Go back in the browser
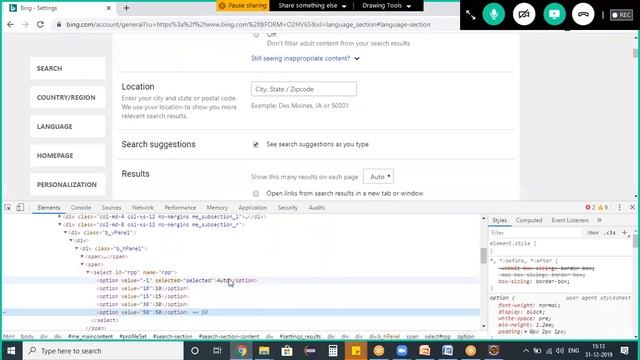Image resolution: width=640 pixels, height=360 pixels. (10, 24)
